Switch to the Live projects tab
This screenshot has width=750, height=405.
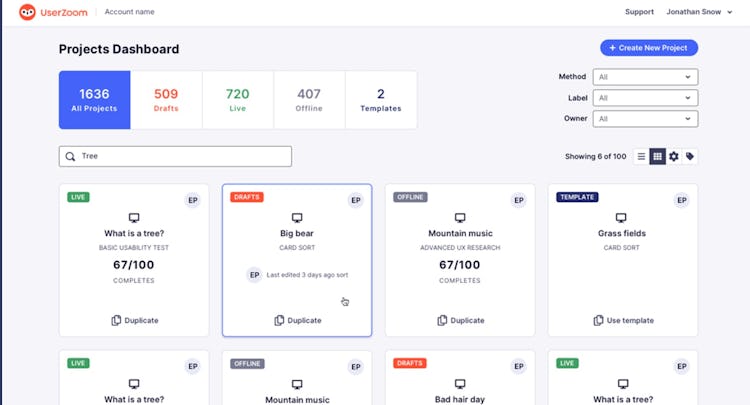pyautogui.click(x=238, y=100)
